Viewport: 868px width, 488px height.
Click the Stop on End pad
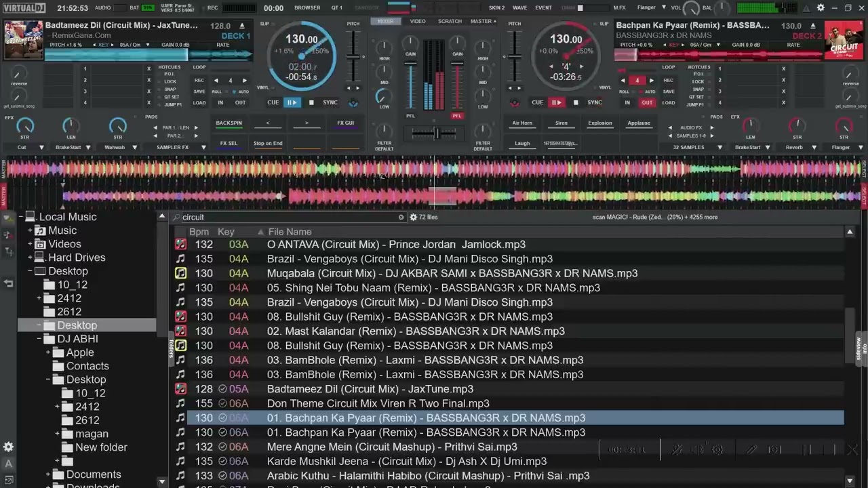point(268,144)
